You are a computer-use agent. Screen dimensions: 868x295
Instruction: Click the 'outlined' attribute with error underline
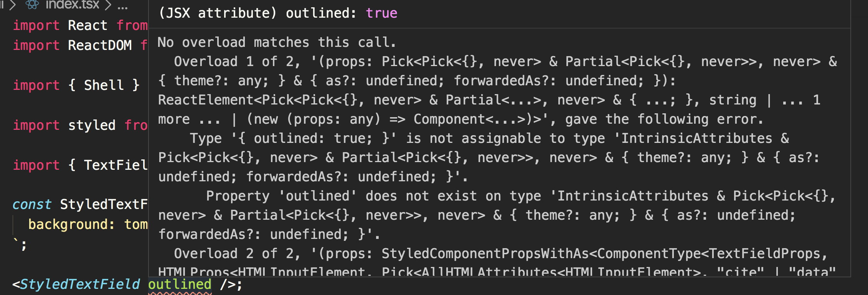[180, 285]
